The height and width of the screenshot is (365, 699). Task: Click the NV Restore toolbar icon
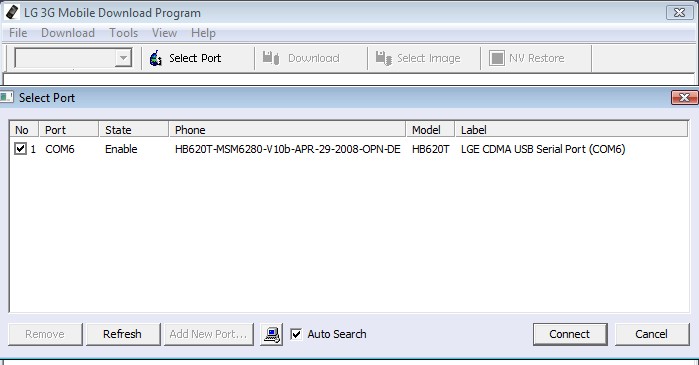click(497, 58)
